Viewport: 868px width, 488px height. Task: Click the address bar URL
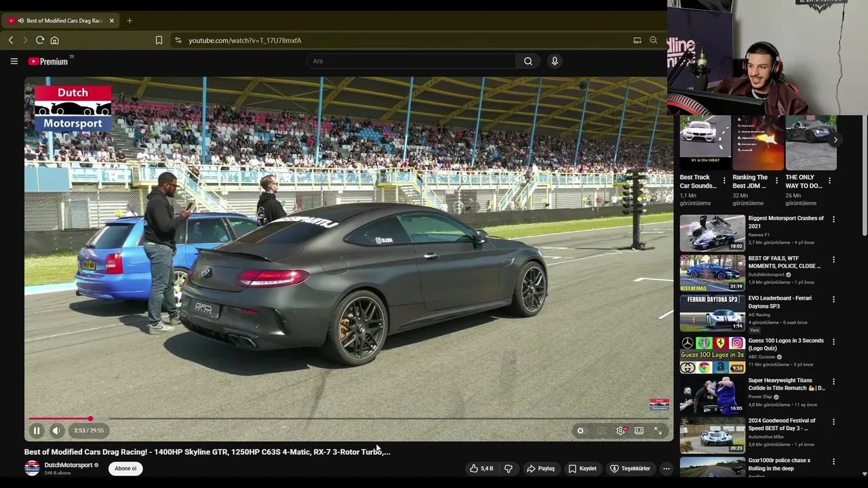pyautogui.click(x=245, y=41)
